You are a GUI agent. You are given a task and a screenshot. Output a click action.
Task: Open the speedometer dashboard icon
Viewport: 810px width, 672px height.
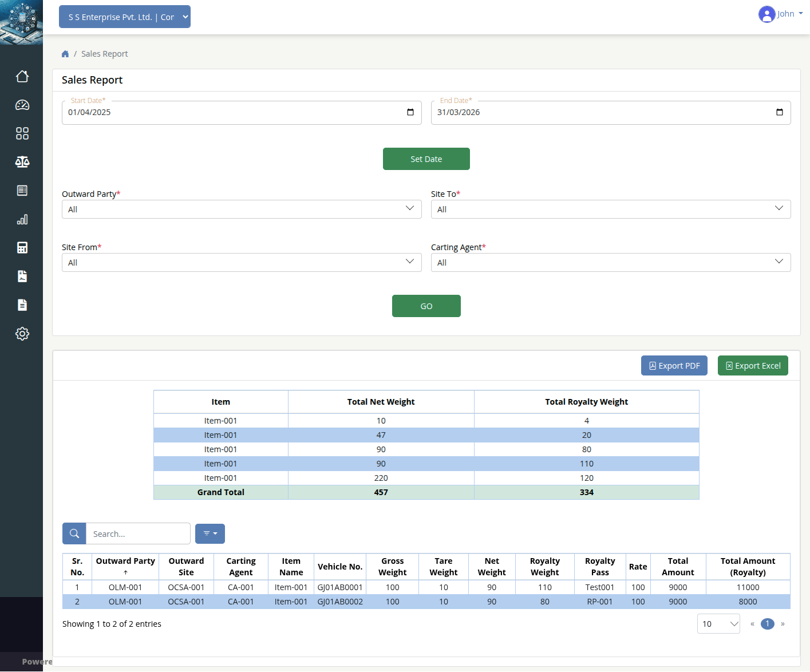coord(22,105)
